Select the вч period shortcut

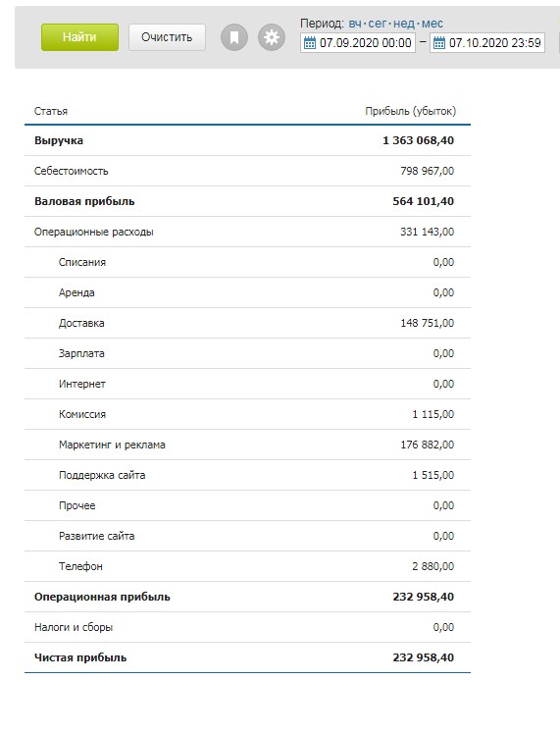pos(355,24)
